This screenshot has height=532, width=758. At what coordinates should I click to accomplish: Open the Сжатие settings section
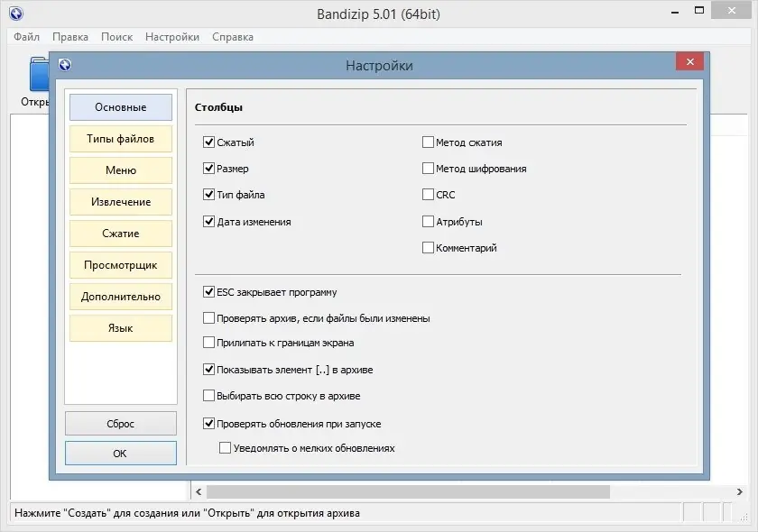click(x=120, y=233)
